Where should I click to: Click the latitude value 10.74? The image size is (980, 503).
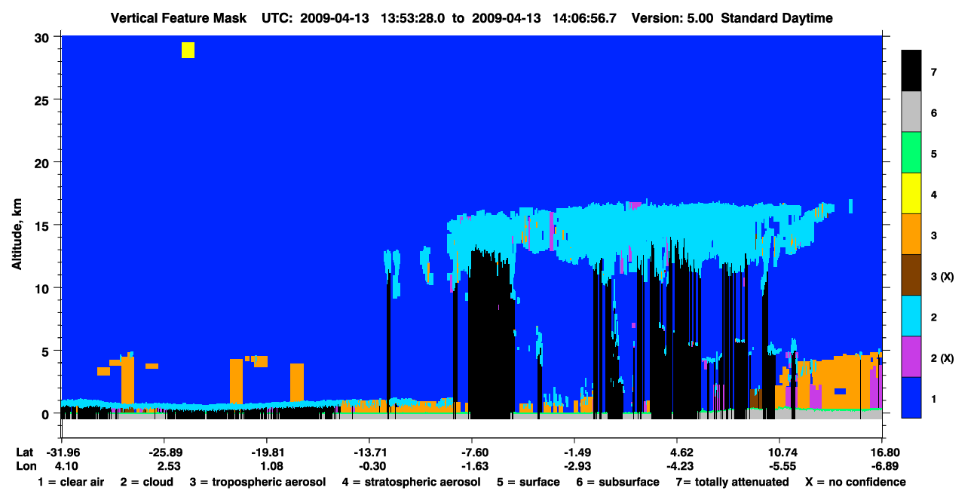point(779,452)
